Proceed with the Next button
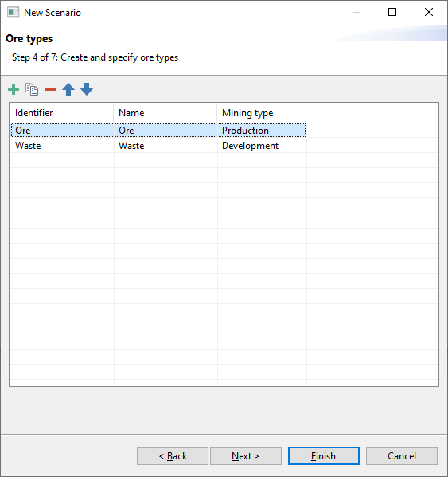Screen dimensions: 448x477 [x=246, y=456]
